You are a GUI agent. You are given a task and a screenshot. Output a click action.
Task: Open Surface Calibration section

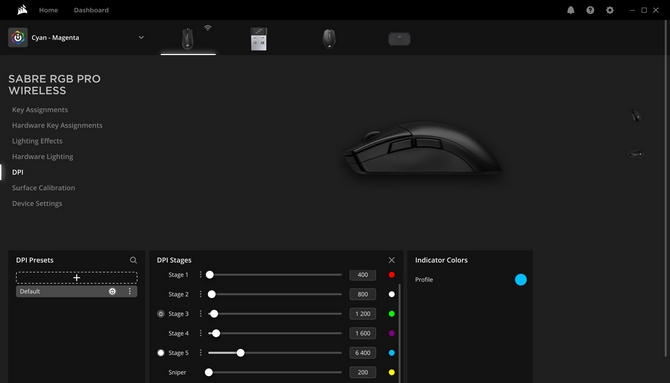point(43,188)
